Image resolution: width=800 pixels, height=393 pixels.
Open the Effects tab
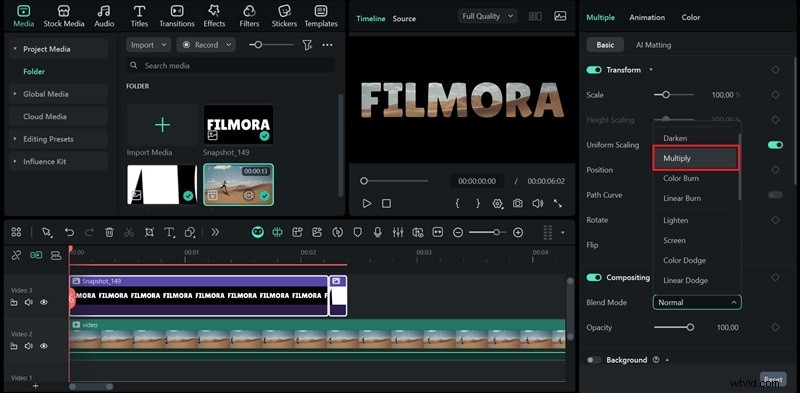click(x=214, y=16)
